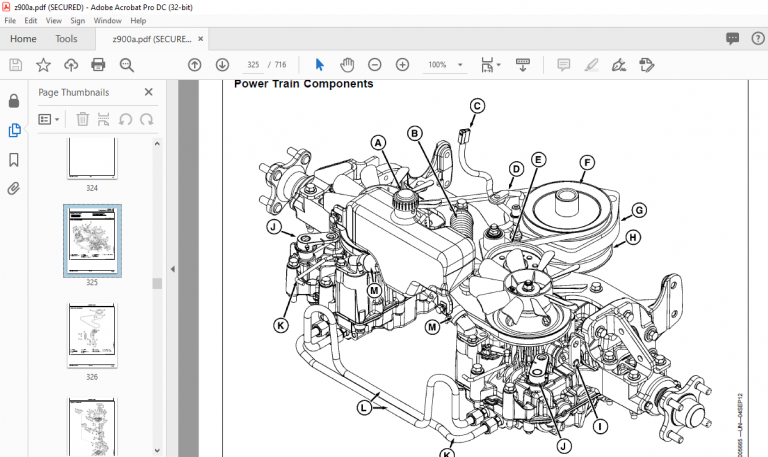Close the Page Thumbnails panel

point(149,92)
